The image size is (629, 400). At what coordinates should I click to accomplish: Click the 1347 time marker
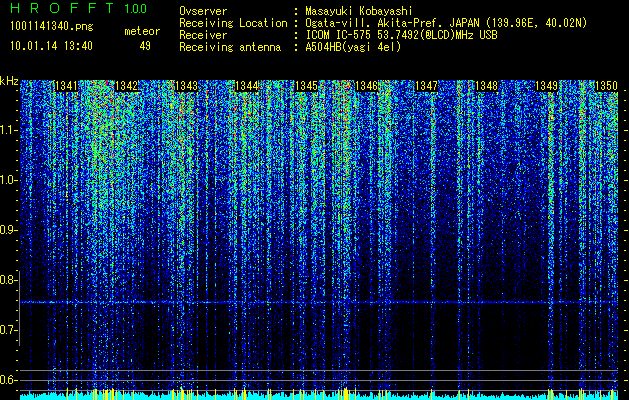pos(426,86)
